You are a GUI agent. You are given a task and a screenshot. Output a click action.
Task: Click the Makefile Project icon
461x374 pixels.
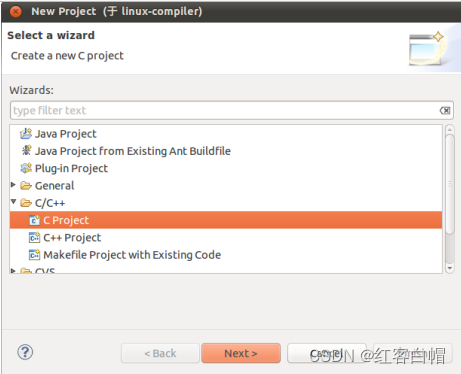click(x=34, y=255)
